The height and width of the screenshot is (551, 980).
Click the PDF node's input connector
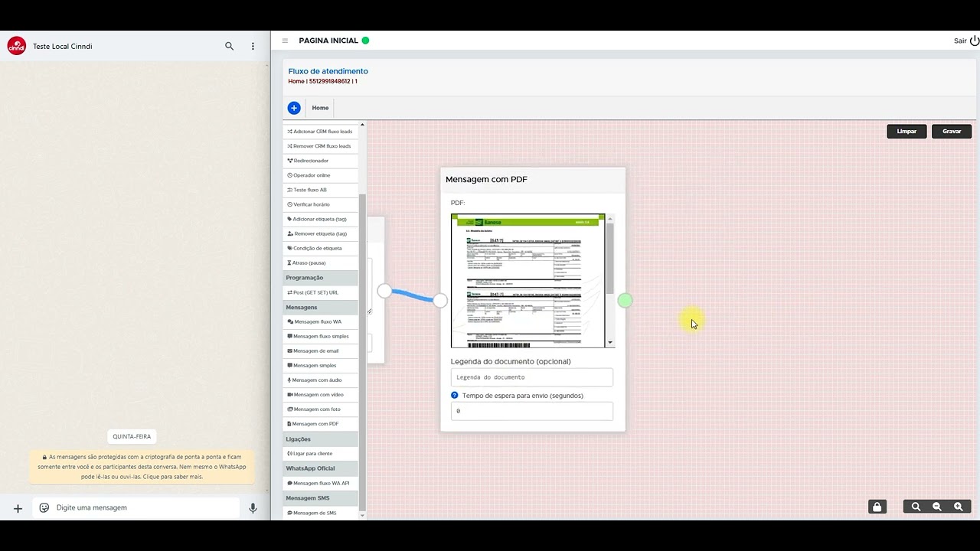click(440, 301)
